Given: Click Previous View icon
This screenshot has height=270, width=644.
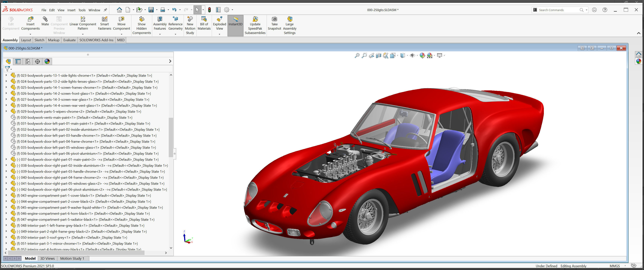Looking at the screenshot, I should click(x=371, y=55).
